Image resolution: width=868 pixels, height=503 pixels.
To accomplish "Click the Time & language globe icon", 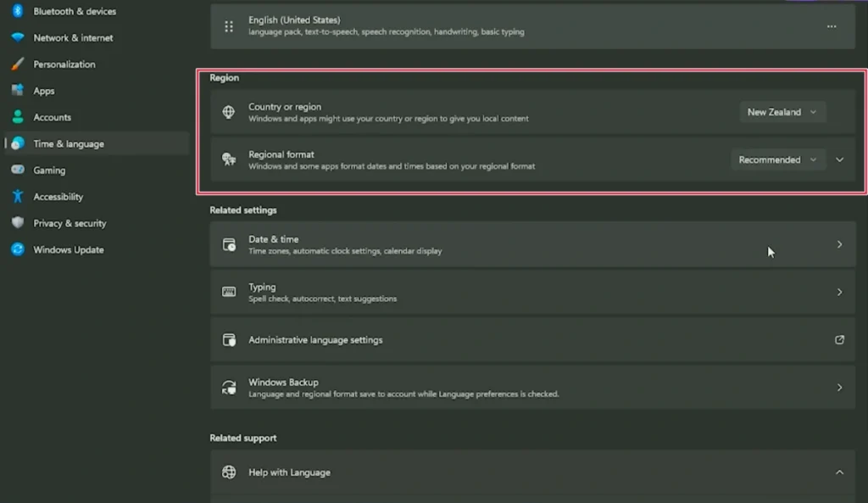I will (x=18, y=143).
